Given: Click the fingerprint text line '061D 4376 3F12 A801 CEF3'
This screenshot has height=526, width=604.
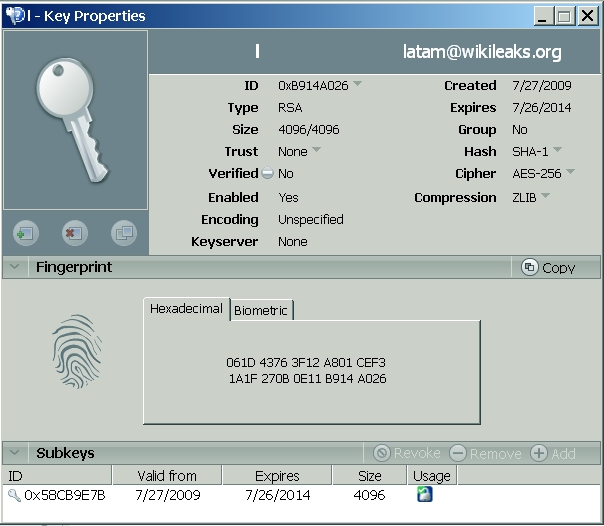Looking at the screenshot, I should 306,362.
